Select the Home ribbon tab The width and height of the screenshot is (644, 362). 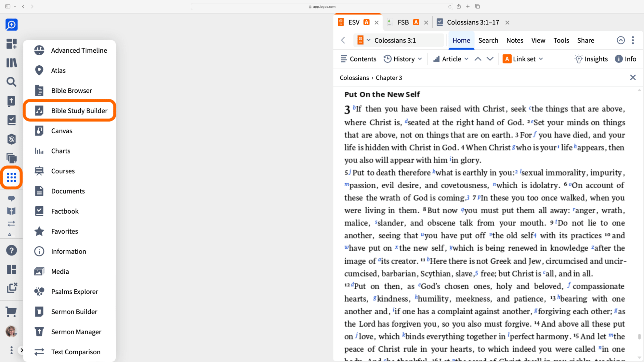pos(461,41)
